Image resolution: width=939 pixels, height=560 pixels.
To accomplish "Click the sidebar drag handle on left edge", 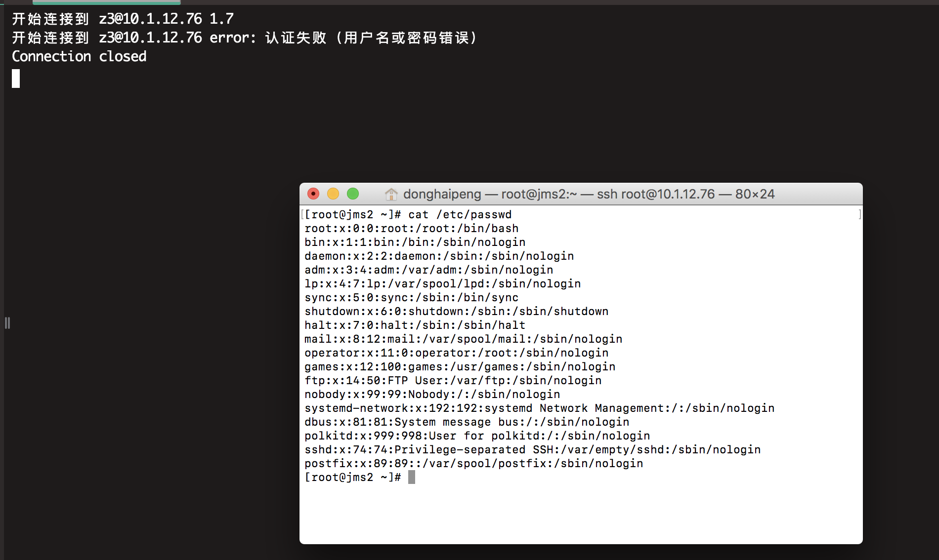I will click(x=7, y=323).
